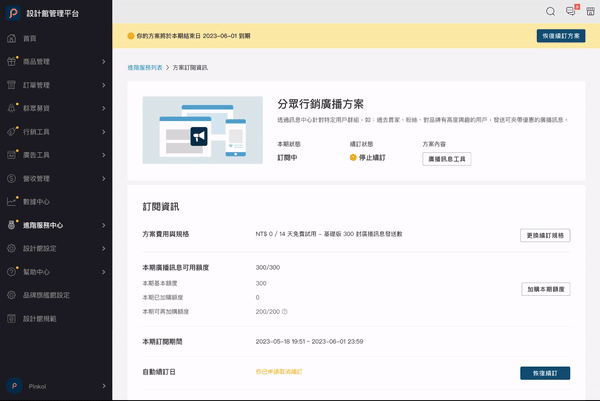Image resolution: width=600 pixels, height=401 pixels.
Task: Go back via the 進階服務列表 breadcrumb link
Action: 145,68
